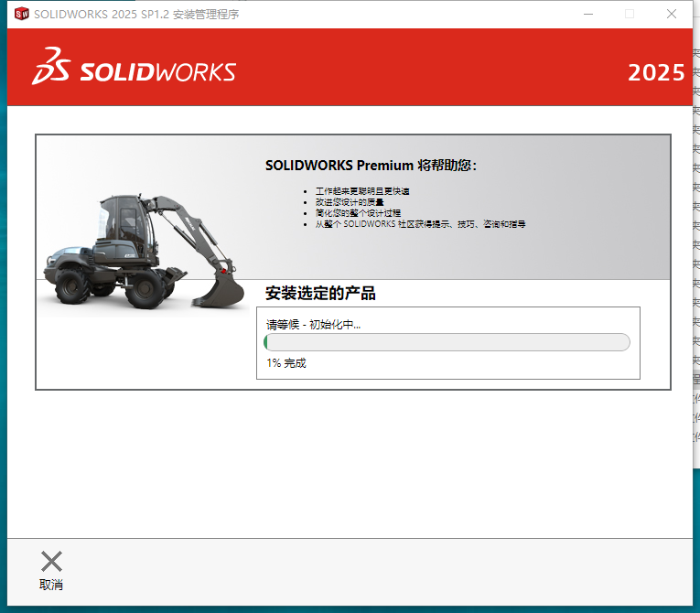Click the 取消 label under the X
Viewport: 700px width, 613px height.
coord(51,585)
